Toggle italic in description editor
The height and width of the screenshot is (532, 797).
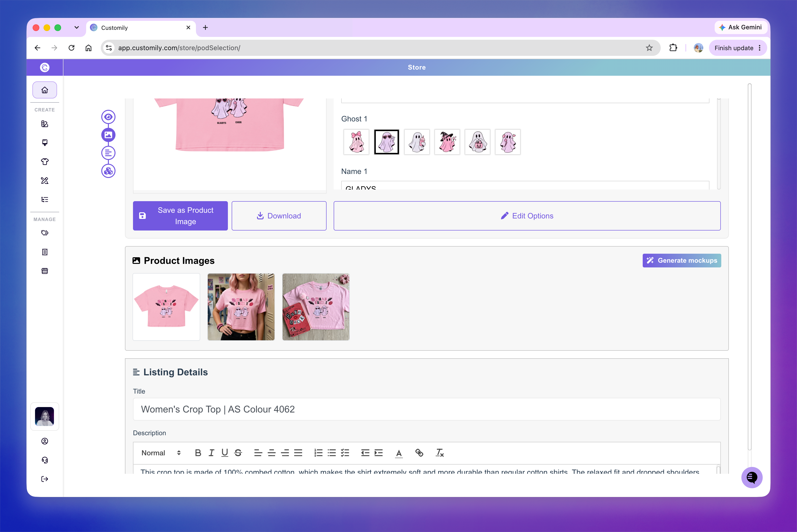pyautogui.click(x=211, y=453)
